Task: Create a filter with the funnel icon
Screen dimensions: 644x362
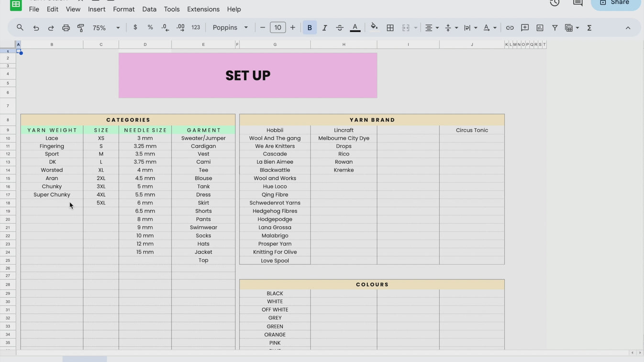Action: 555,27
